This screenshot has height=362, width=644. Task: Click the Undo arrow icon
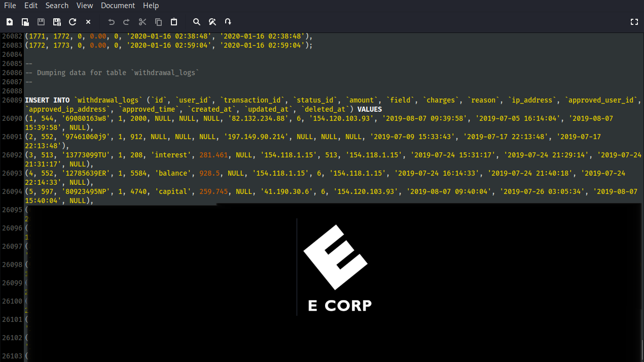click(112, 22)
